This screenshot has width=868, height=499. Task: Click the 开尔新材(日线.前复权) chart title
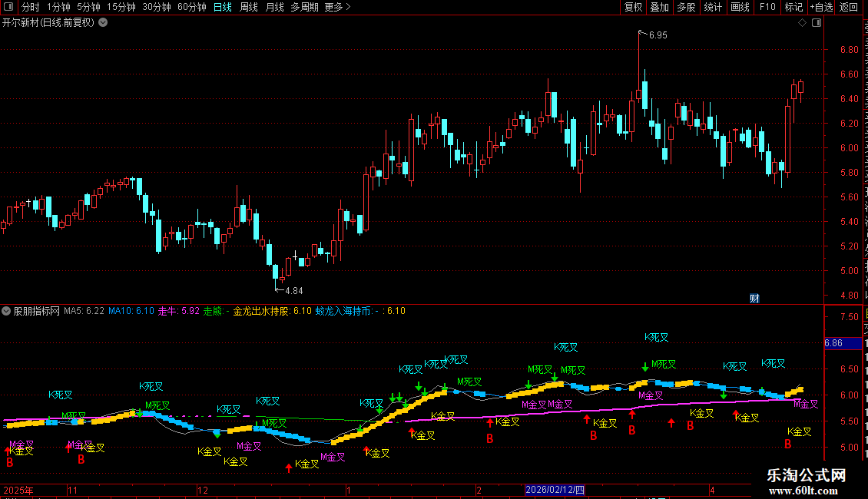click(x=48, y=23)
